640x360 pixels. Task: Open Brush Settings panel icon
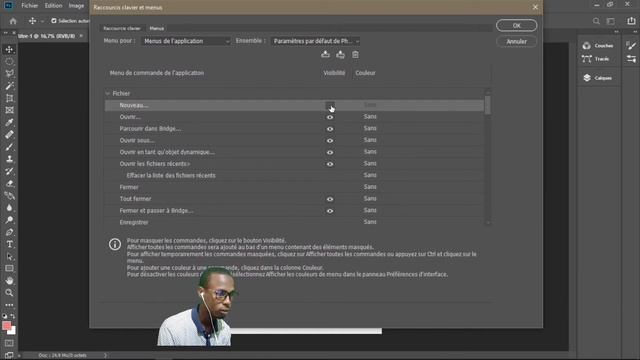631,46
